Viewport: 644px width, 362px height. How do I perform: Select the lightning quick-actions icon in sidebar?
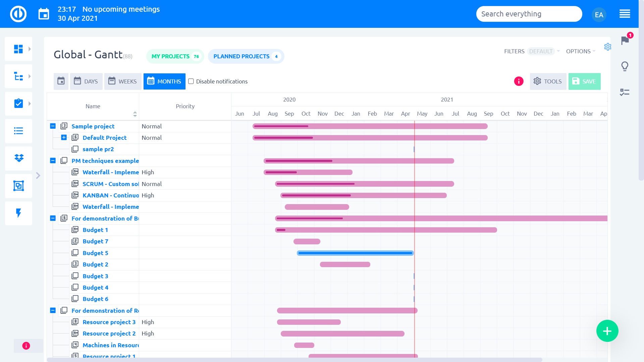click(18, 213)
